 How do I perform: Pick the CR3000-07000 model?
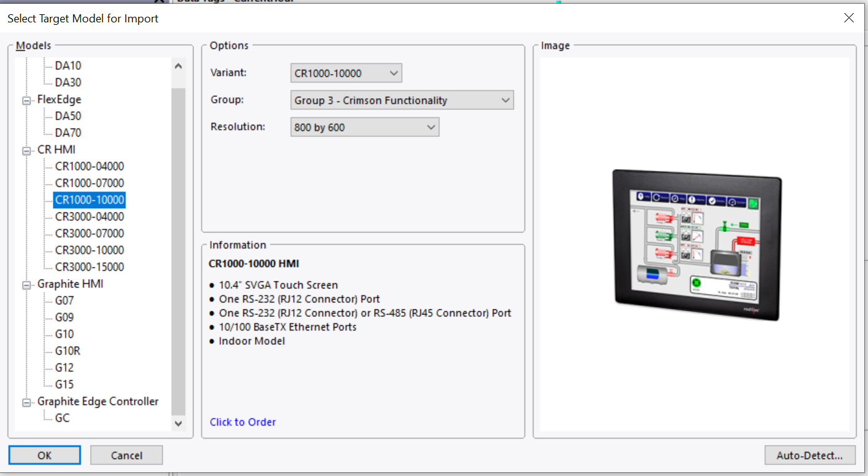[x=89, y=234]
